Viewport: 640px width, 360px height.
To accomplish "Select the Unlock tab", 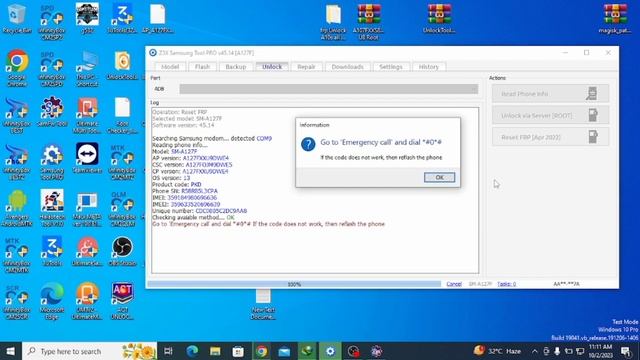I will point(272,67).
